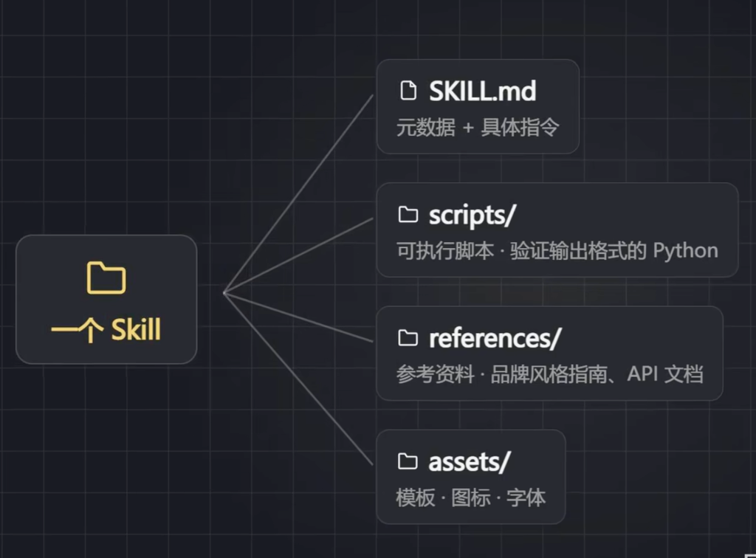Viewport: 756px width, 558px height.
Task: Click the yellow folder icon above 一个 Skill
Action: (x=106, y=278)
